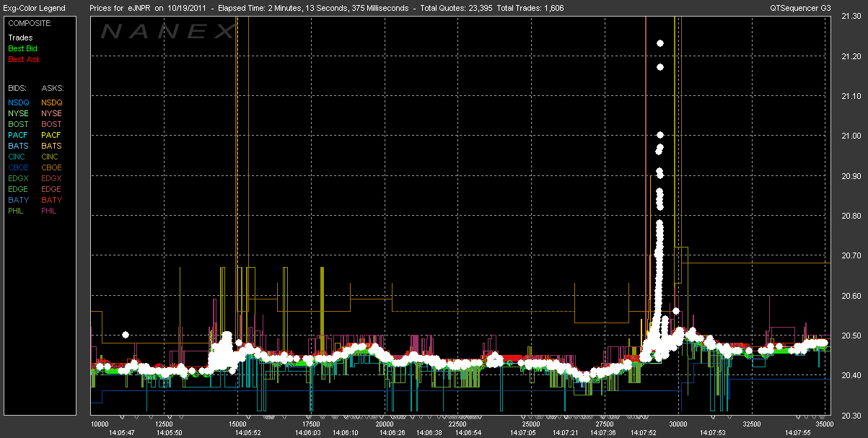Click the 21.00 price axis label

click(851, 136)
